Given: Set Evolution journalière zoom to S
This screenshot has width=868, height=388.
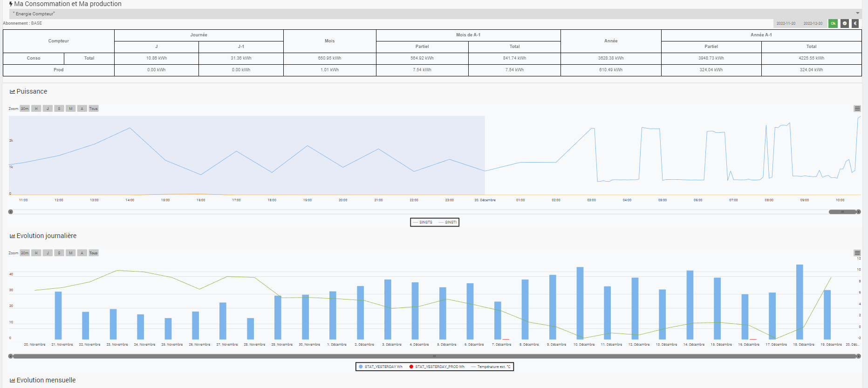Looking at the screenshot, I should [x=59, y=253].
